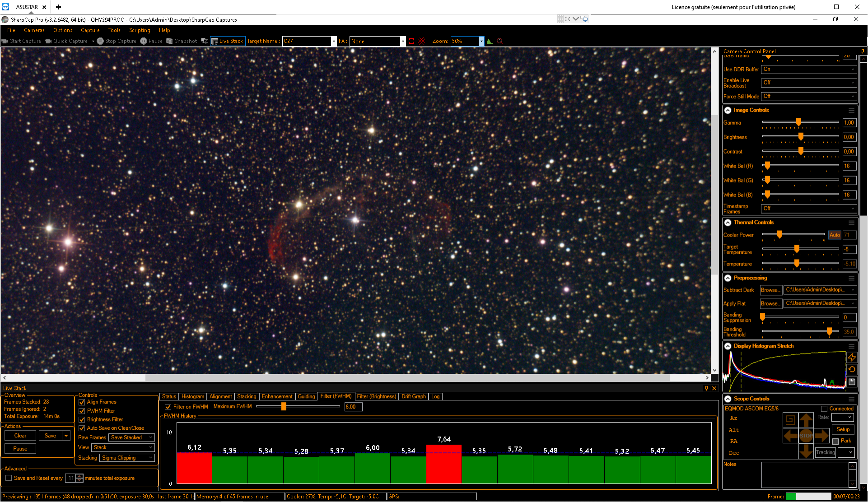The width and height of the screenshot is (868, 502).
Task: Close the Live Stack panel
Action: (714, 388)
